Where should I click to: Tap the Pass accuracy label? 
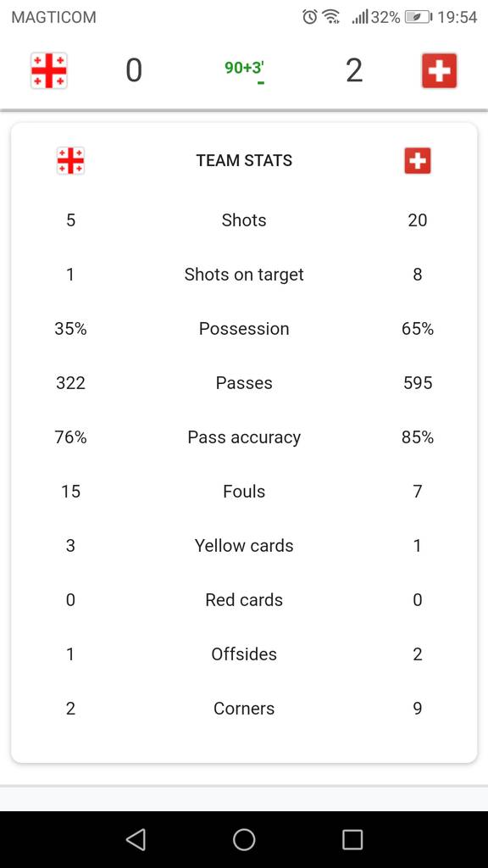244,437
